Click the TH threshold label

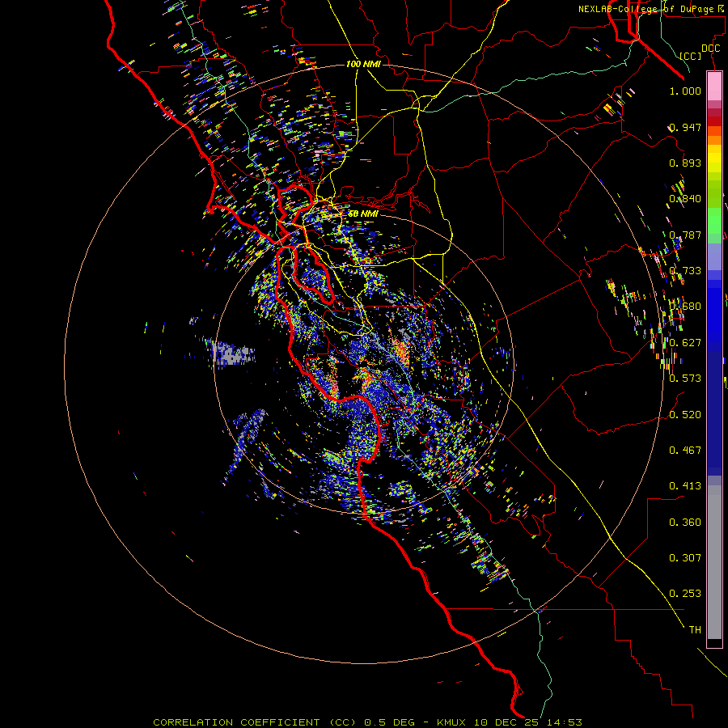[x=695, y=630]
